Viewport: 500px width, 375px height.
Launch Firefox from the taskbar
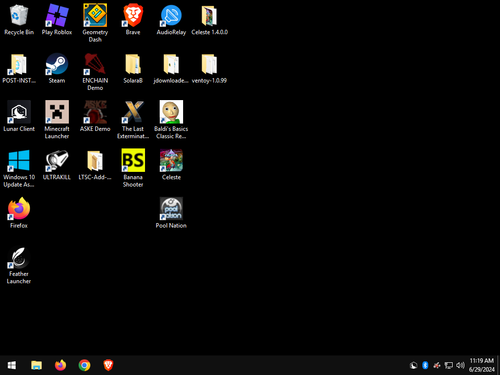[60, 365]
